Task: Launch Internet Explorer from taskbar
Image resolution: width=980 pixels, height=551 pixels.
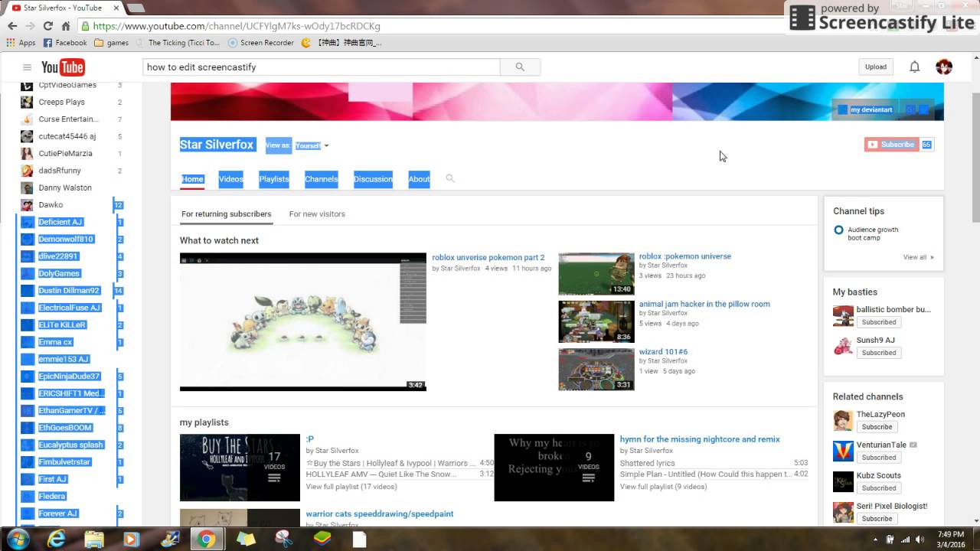Action: (56, 539)
